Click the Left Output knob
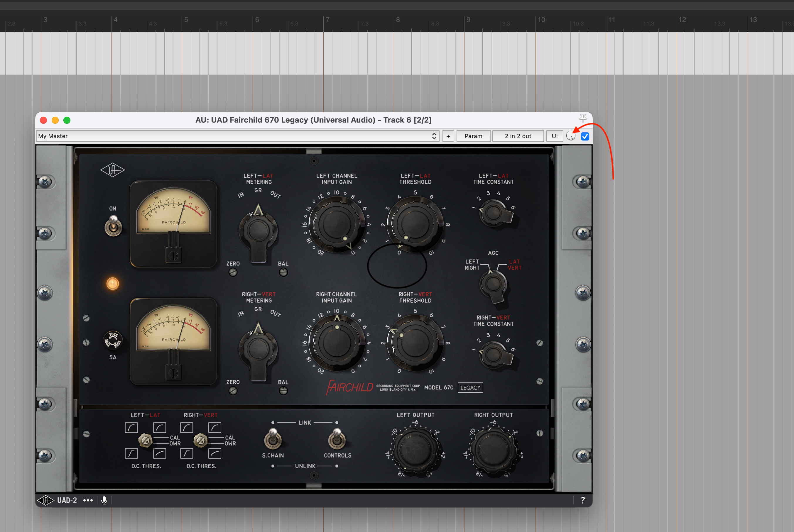The width and height of the screenshot is (794, 532). click(x=415, y=450)
